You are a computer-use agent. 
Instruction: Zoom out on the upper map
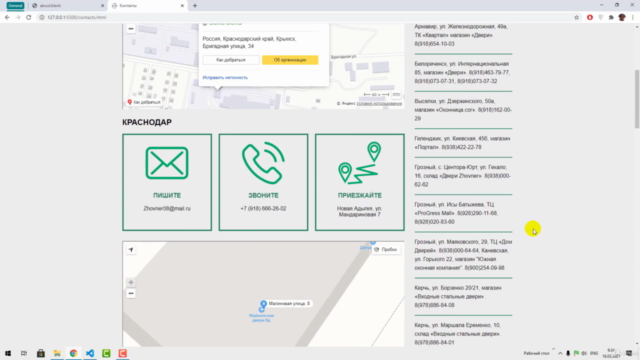tap(131, 29)
